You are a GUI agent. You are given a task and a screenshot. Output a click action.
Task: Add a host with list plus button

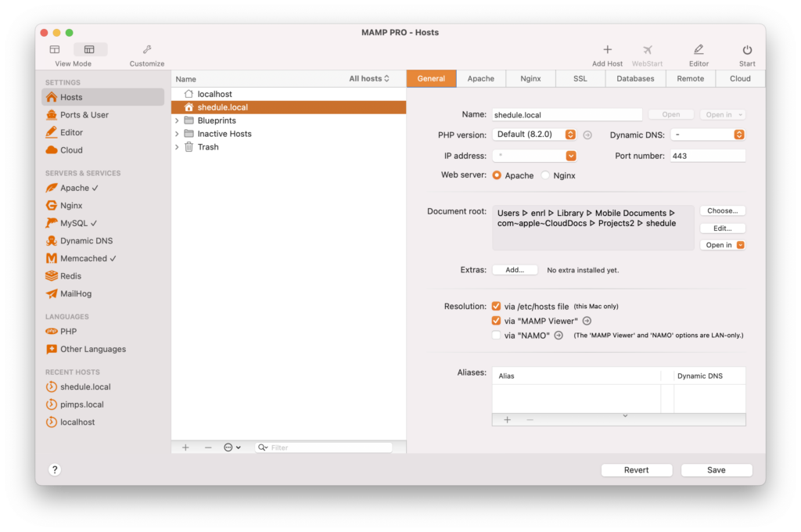coord(185,448)
